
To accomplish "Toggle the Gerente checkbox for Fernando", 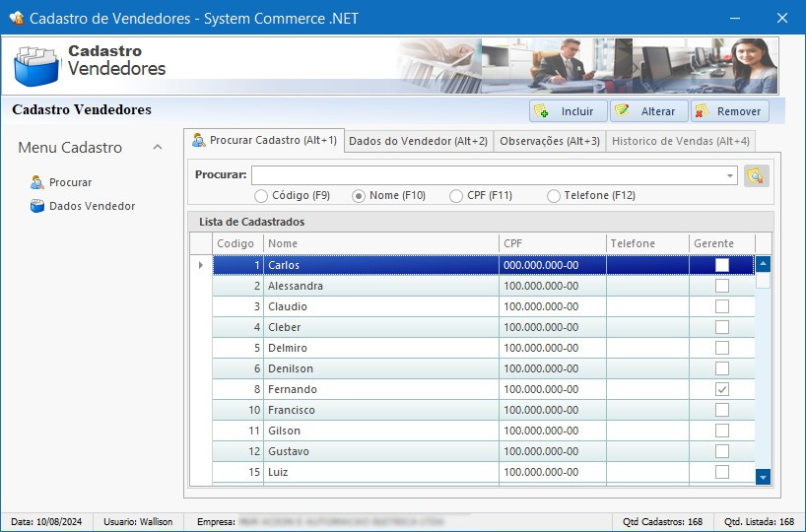I will (x=722, y=389).
